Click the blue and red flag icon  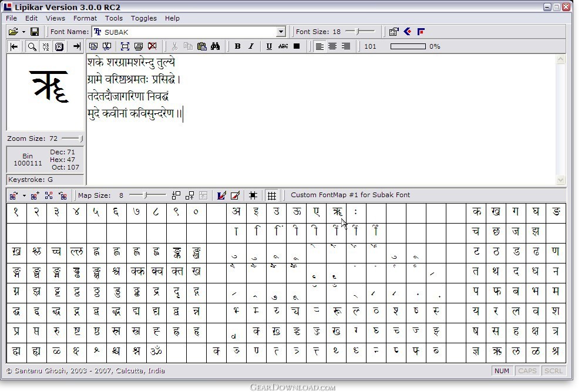click(x=421, y=32)
